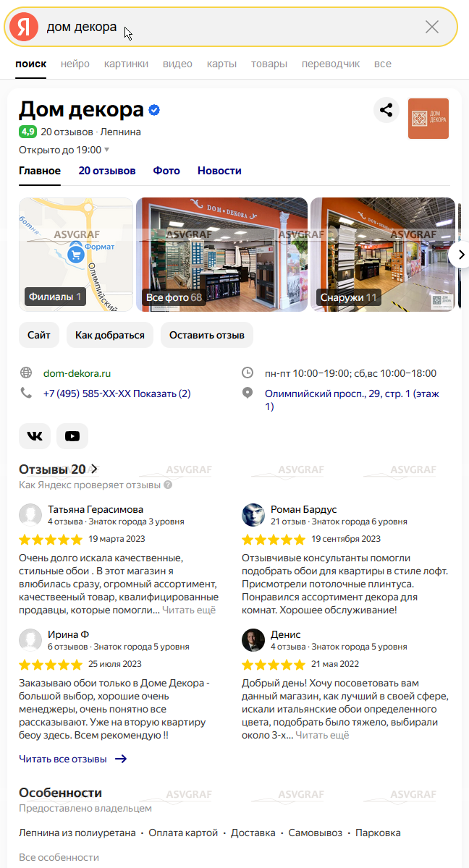The width and height of the screenshot is (469, 868).
Task: Clear the search query with X
Action: point(432,27)
